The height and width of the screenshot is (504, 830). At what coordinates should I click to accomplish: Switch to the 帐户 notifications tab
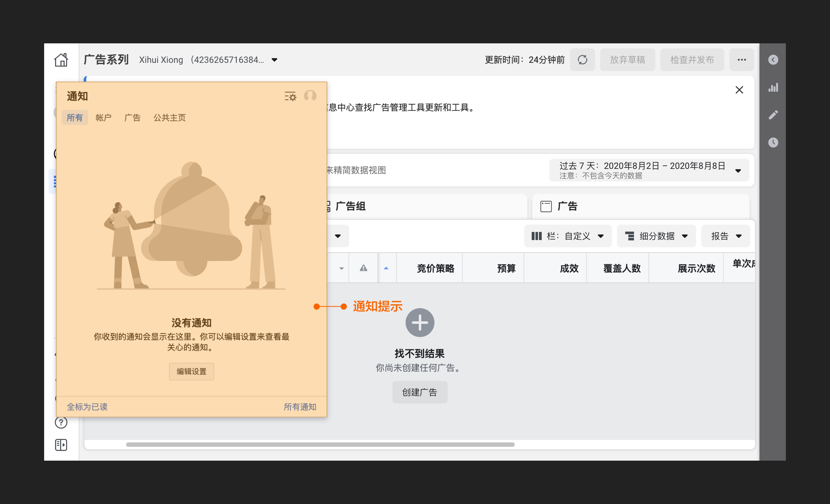pos(103,118)
